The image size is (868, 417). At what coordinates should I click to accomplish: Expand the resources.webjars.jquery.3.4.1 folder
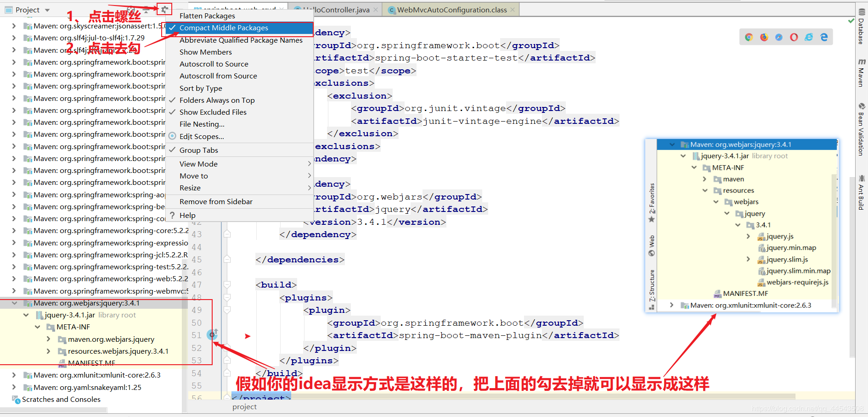[49, 351]
